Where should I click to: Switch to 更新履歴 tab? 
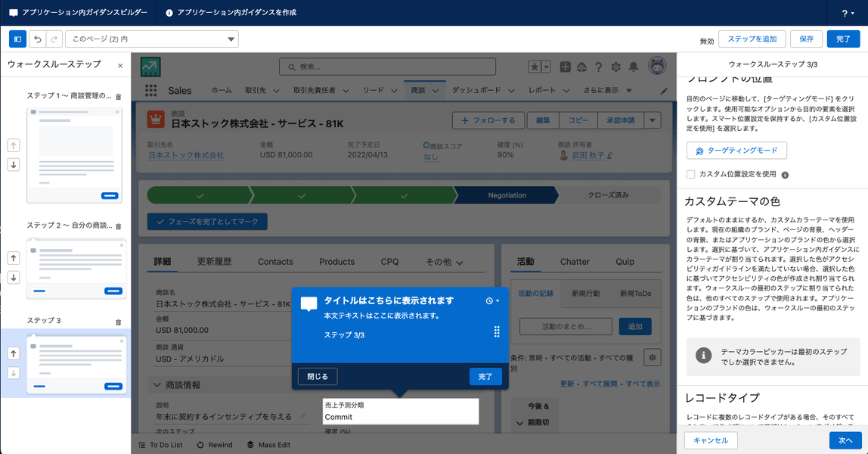point(214,262)
